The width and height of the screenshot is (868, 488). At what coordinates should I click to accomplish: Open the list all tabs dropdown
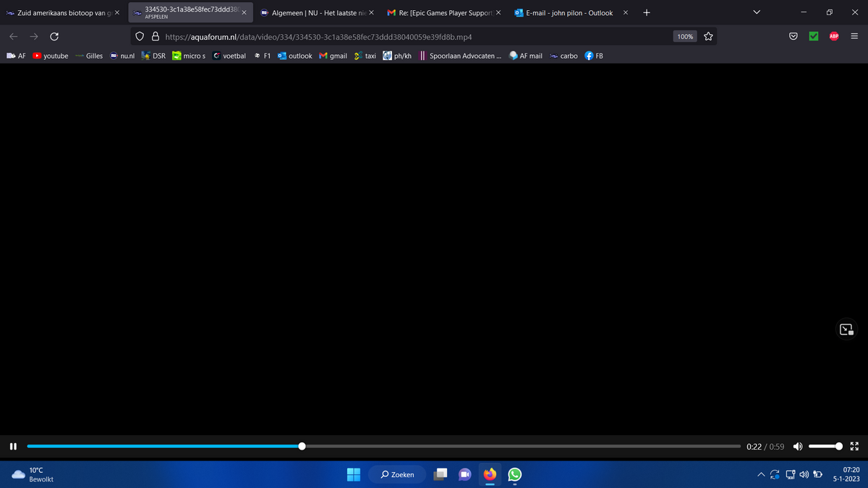[757, 12]
